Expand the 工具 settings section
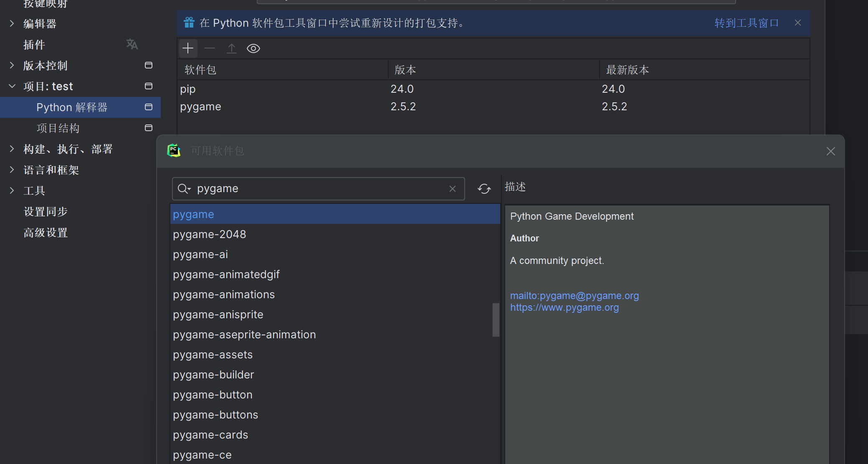 click(12, 190)
